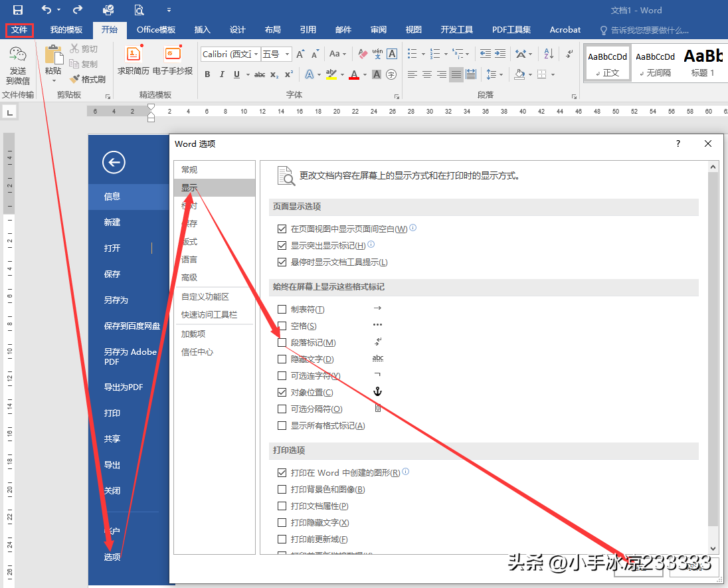Toggle show paragraph marks icon in ribbon
Image resolution: width=728 pixels, height=588 pixels.
pos(569,54)
